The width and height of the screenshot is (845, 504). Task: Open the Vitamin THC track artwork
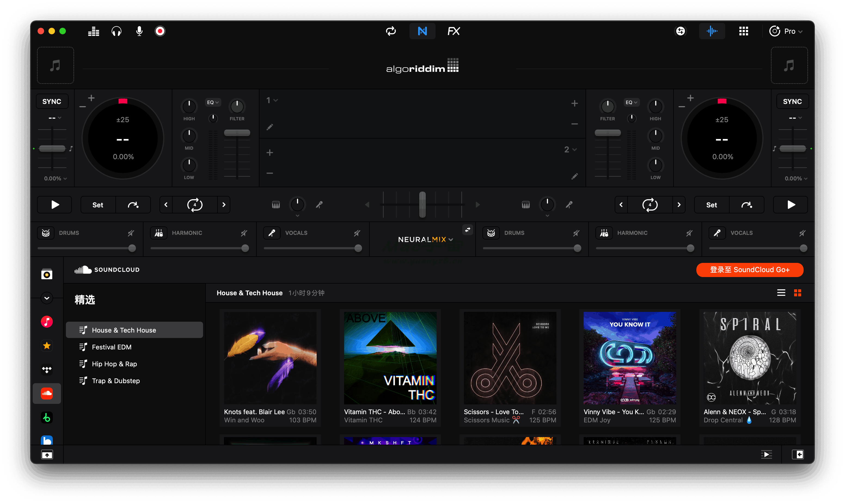click(x=390, y=358)
